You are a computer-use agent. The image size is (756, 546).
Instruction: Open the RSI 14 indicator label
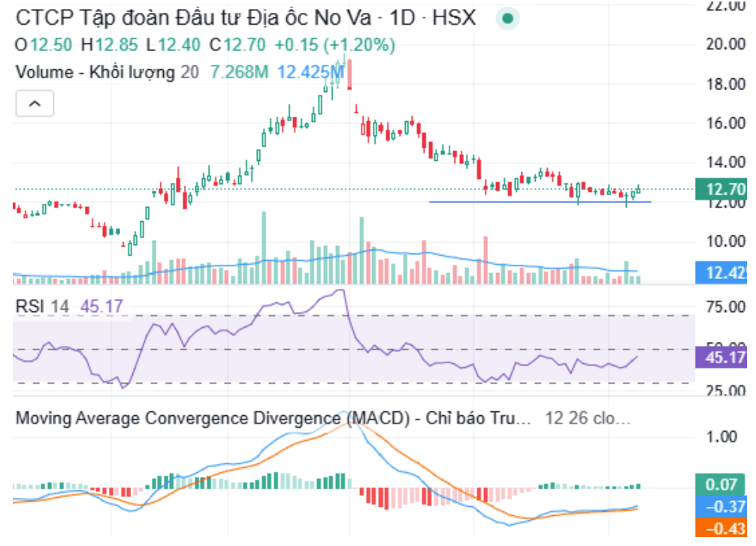42,306
